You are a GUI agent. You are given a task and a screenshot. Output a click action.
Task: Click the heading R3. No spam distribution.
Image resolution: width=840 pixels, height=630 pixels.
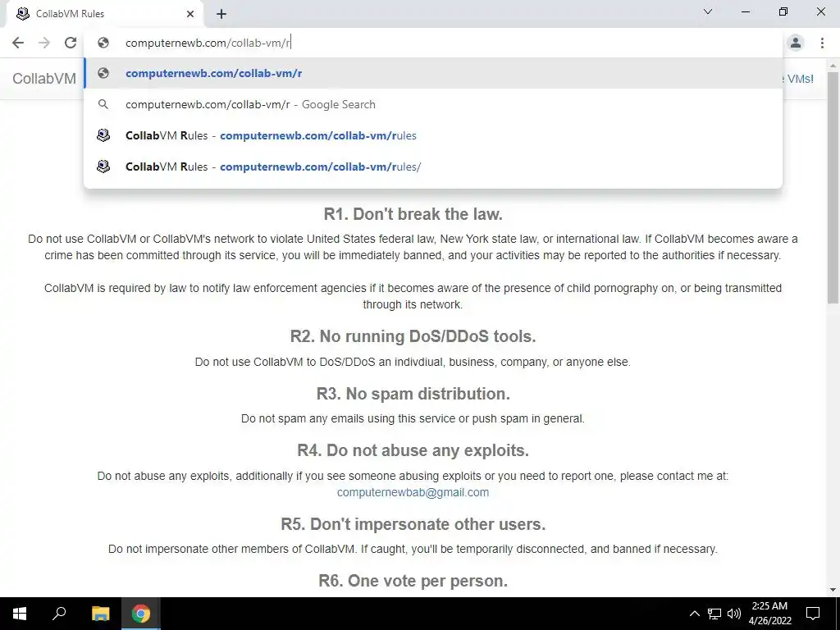pos(413,394)
